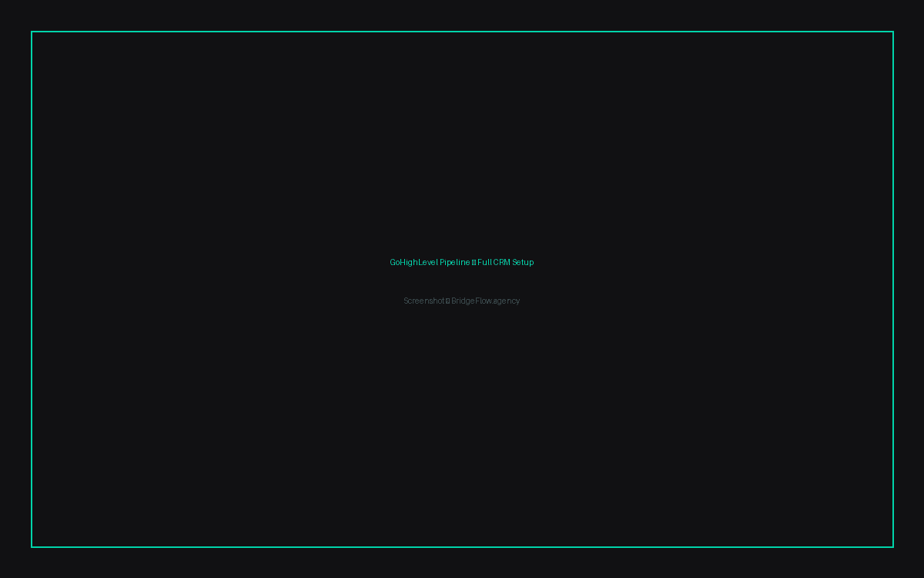Select the BridgeFlow.agency link text
This screenshot has height=578, width=924.
485,301
